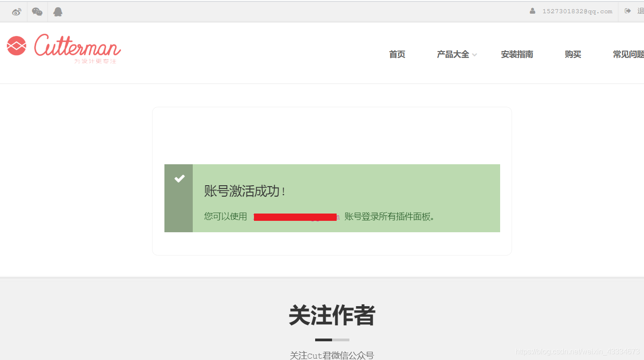Image resolution: width=644 pixels, height=360 pixels.
Task: Click the round Cutterman logo emblem
Action: pos(16,46)
